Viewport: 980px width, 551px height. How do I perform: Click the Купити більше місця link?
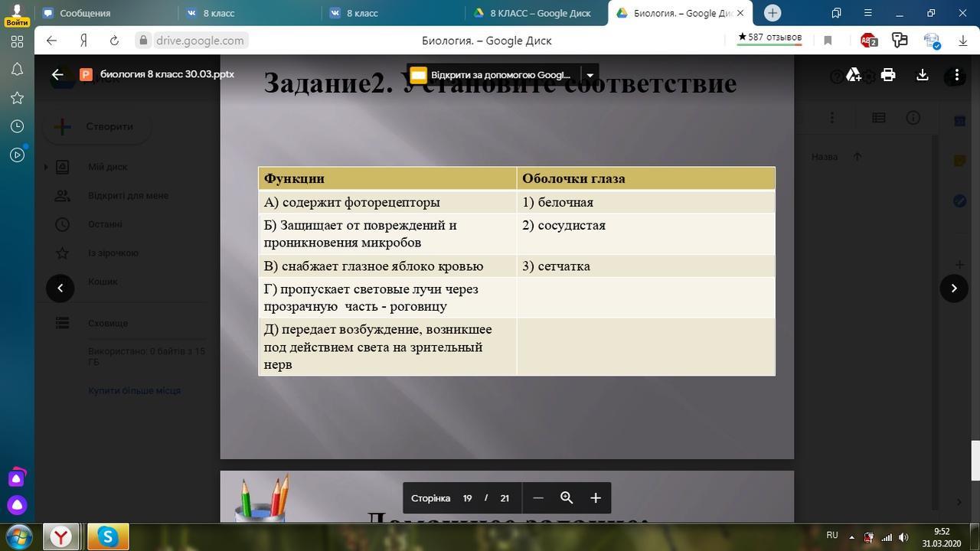click(x=134, y=390)
